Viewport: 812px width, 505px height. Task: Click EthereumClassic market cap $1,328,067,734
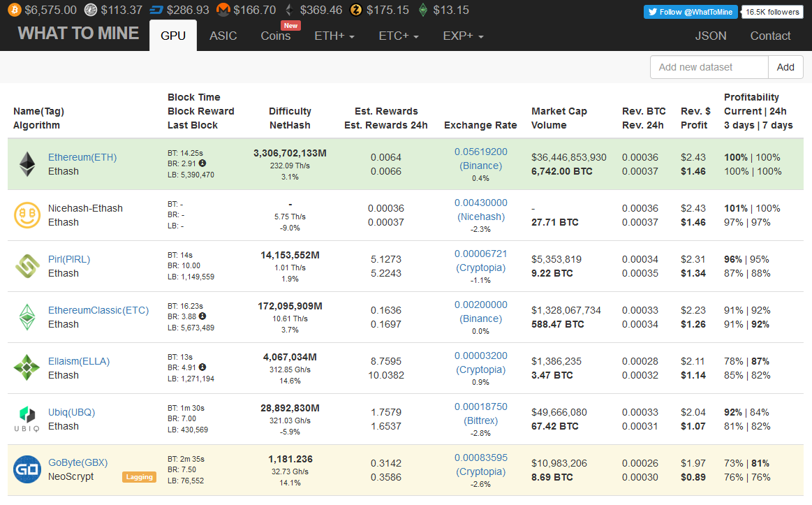click(566, 310)
